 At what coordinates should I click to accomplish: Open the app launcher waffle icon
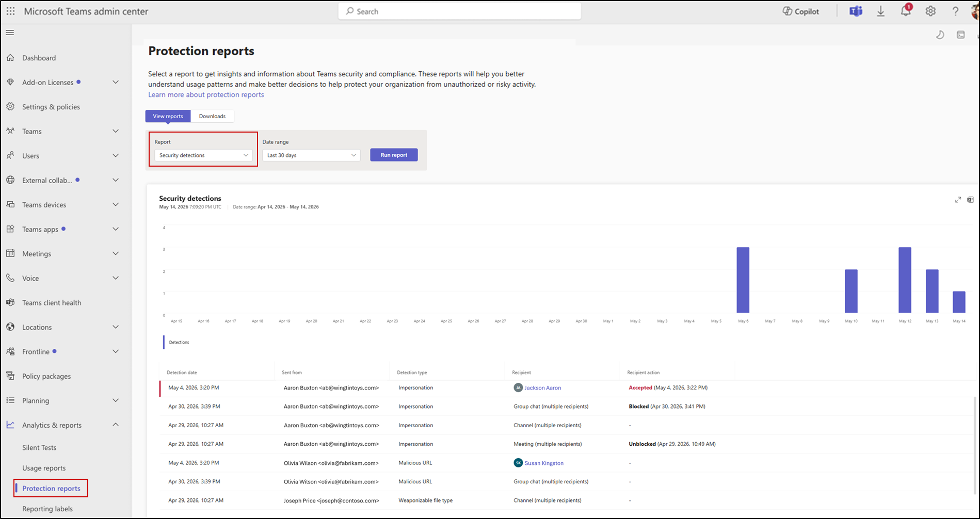click(x=10, y=11)
